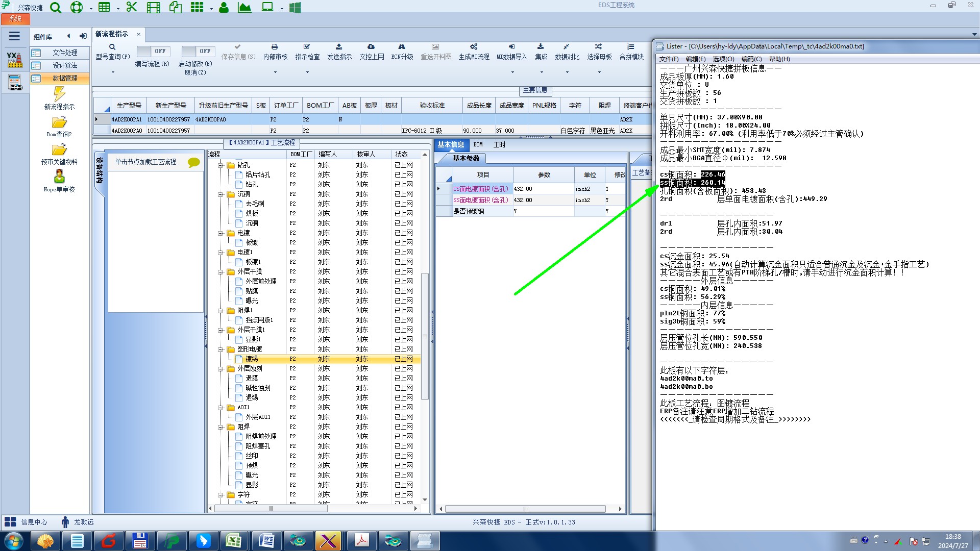Click the nine-square grid icon
Screen dimensions: 980x551
coord(197,7)
